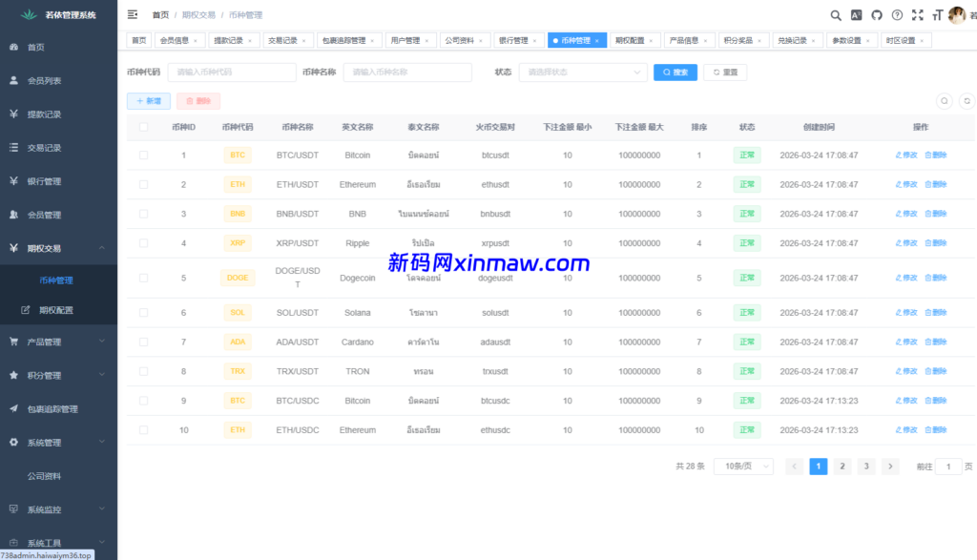Image resolution: width=977 pixels, height=560 pixels.
Task: Close the 币种管理 tab
Action: point(597,41)
